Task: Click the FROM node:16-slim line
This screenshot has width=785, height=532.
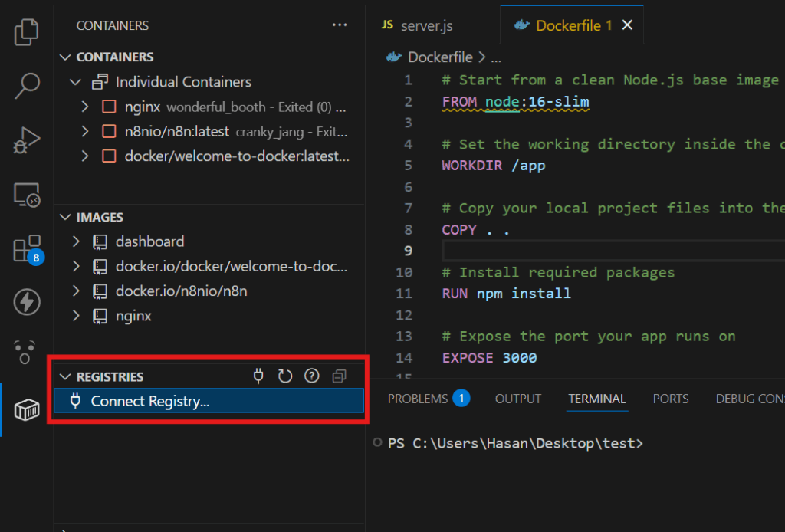Action: [515, 102]
